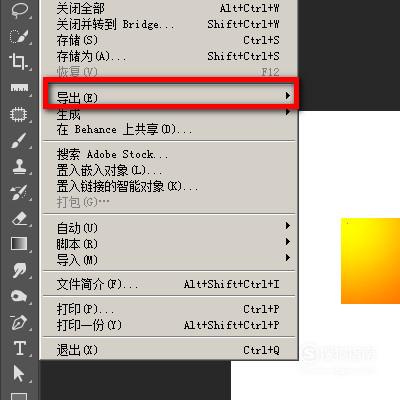Select the Brush tool

19,140
